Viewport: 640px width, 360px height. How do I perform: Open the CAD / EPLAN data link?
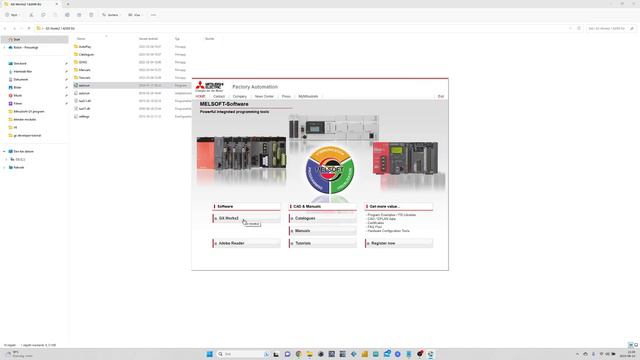[382, 219]
